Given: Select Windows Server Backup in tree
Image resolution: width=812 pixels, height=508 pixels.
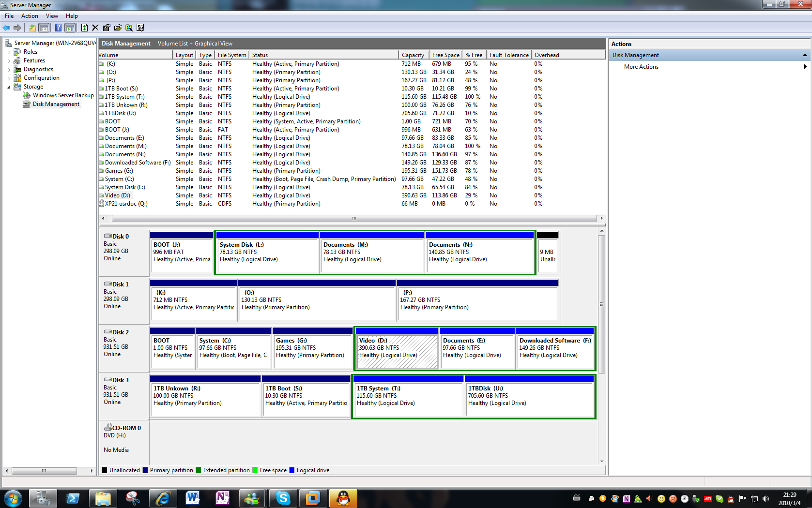Looking at the screenshot, I should coord(63,95).
